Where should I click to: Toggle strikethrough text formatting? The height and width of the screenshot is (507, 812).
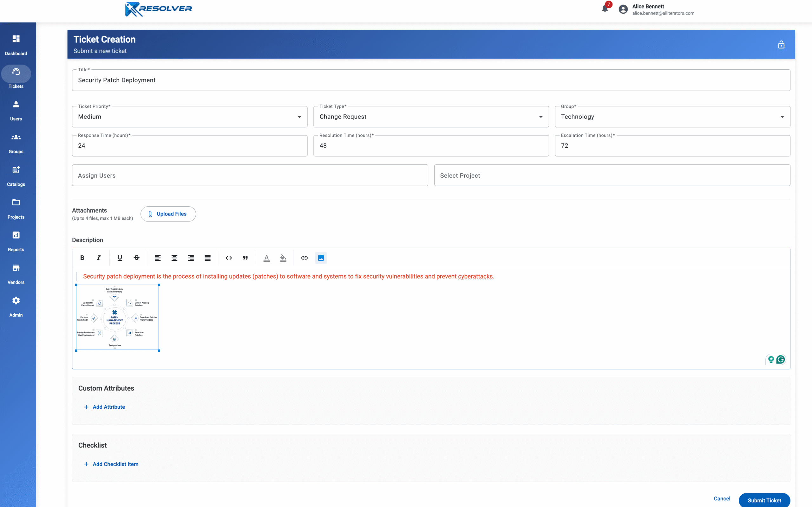click(137, 258)
